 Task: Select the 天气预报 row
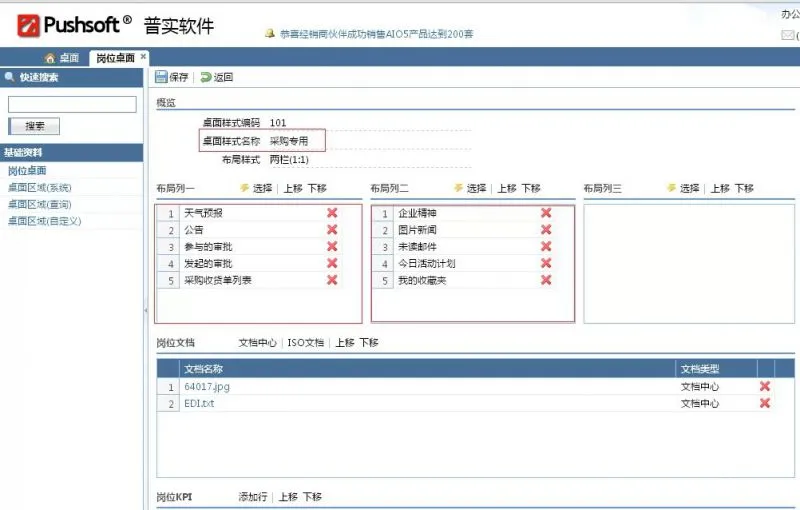[250, 213]
